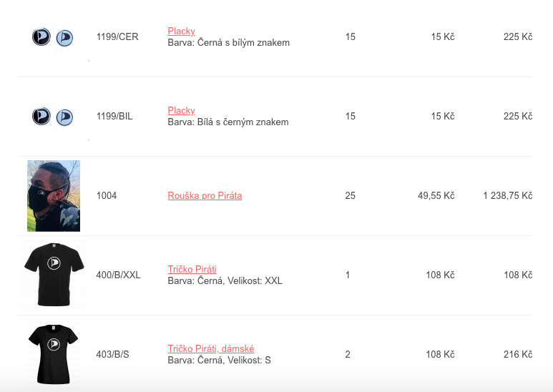
Task: Open the Tričko Piráti, dámské link
Action: coord(211,349)
